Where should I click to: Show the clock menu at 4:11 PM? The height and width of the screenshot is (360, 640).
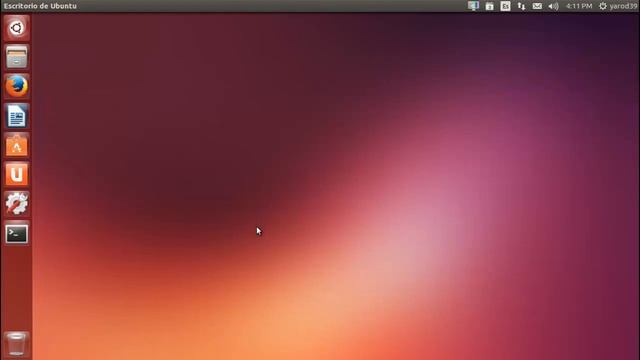[x=579, y=6]
